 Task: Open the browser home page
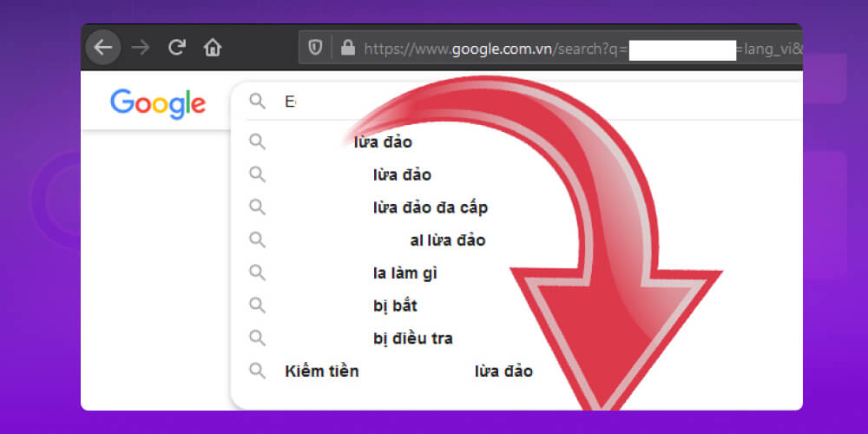pos(213,47)
